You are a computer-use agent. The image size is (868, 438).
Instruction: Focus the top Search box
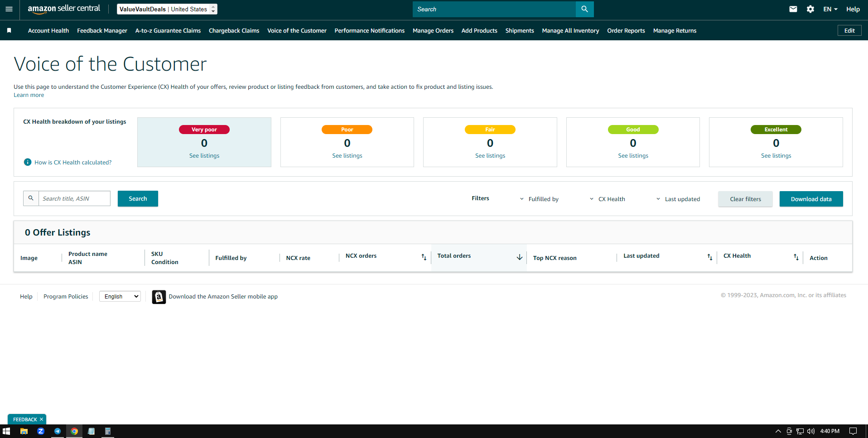click(x=494, y=9)
